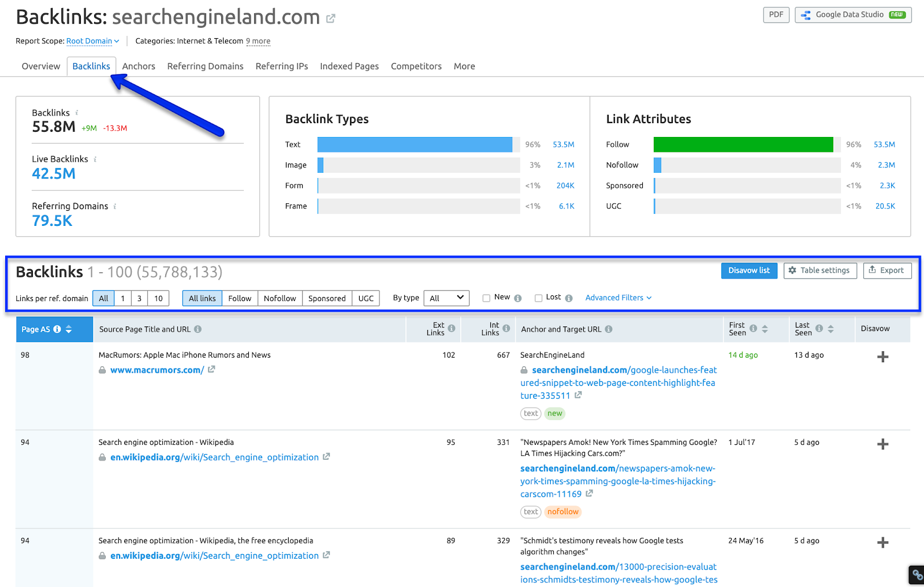The width and height of the screenshot is (924, 587).
Task: Click the green Follow link attribute bar
Action: (x=743, y=144)
